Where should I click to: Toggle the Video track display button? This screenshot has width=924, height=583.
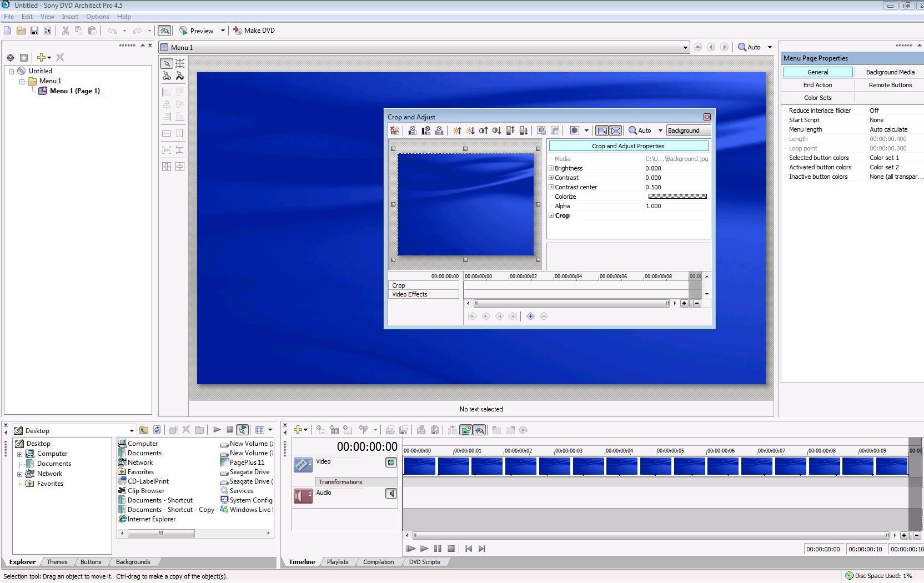[x=391, y=462]
